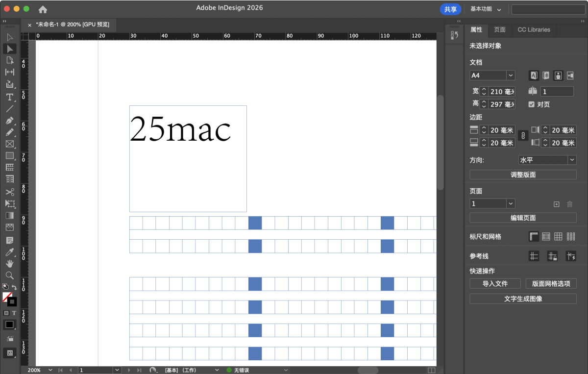Select the Pen tool in toolbar
588x374 pixels.
pyautogui.click(x=9, y=121)
